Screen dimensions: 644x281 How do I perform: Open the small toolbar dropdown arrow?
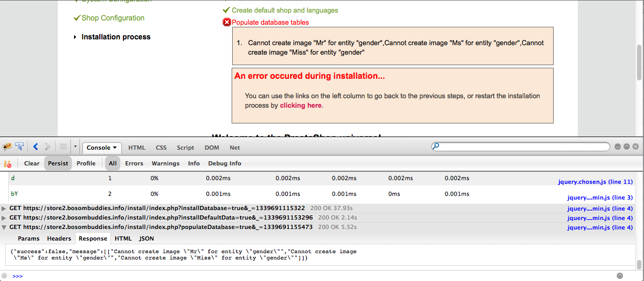point(75,147)
